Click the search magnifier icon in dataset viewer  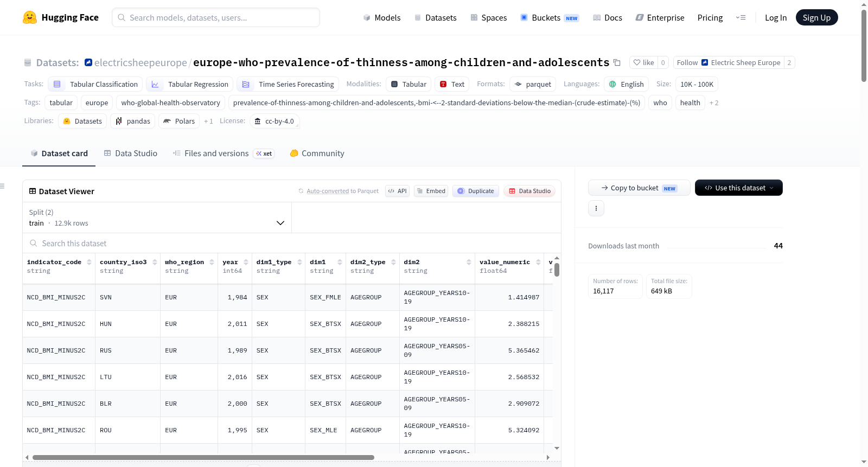point(34,244)
